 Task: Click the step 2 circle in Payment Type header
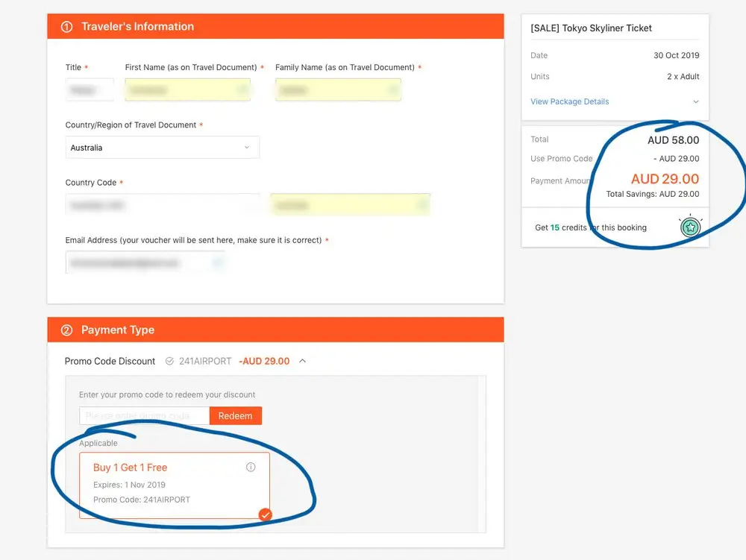click(x=67, y=330)
